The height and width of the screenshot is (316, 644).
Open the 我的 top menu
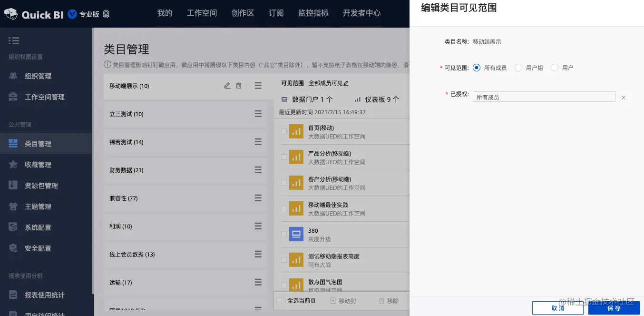[165, 13]
